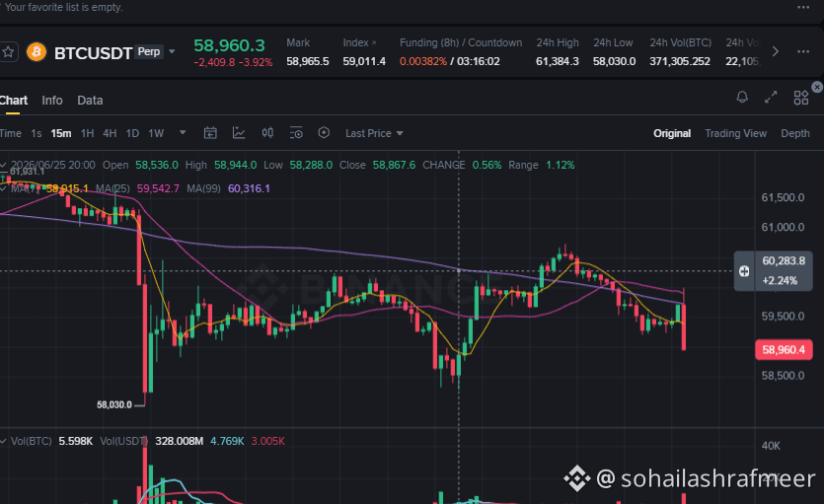Click the plus crosshair on the price axis

(x=744, y=271)
